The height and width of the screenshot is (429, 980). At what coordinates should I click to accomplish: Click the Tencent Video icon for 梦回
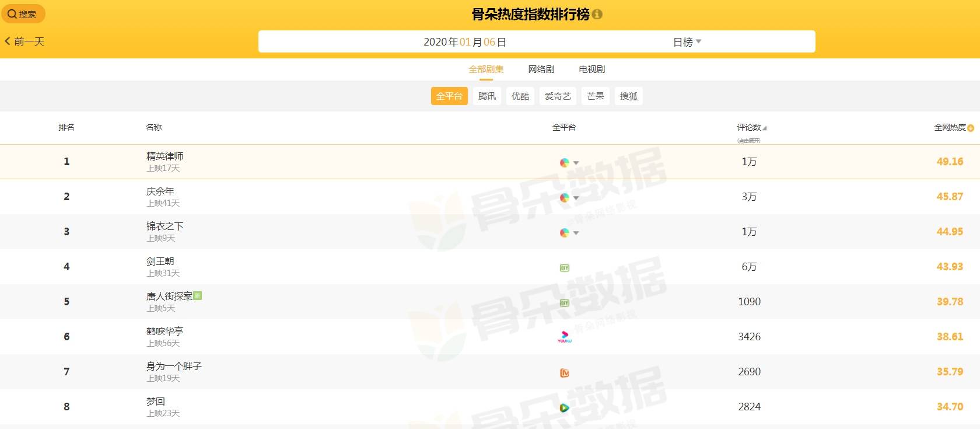point(564,408)
